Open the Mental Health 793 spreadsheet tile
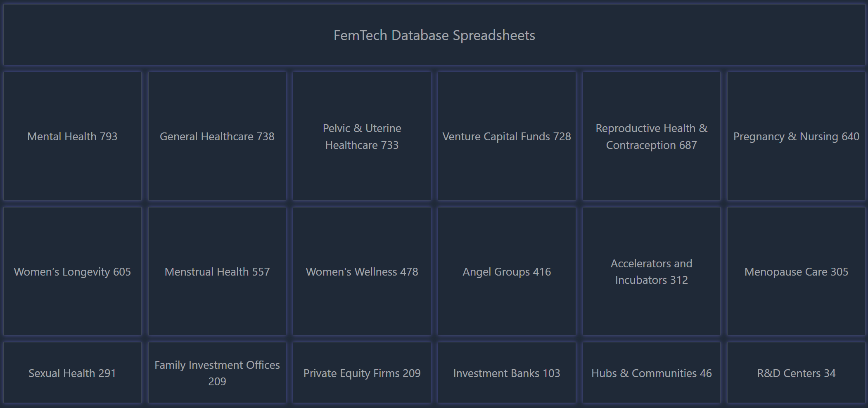Viewport: 868px width, 408px height. tap(72, 137)
